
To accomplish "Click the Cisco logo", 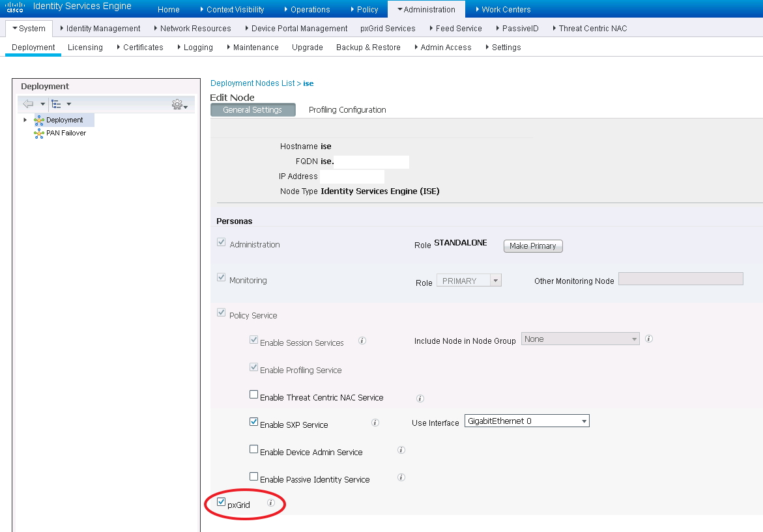I will (x=14, y=7).
